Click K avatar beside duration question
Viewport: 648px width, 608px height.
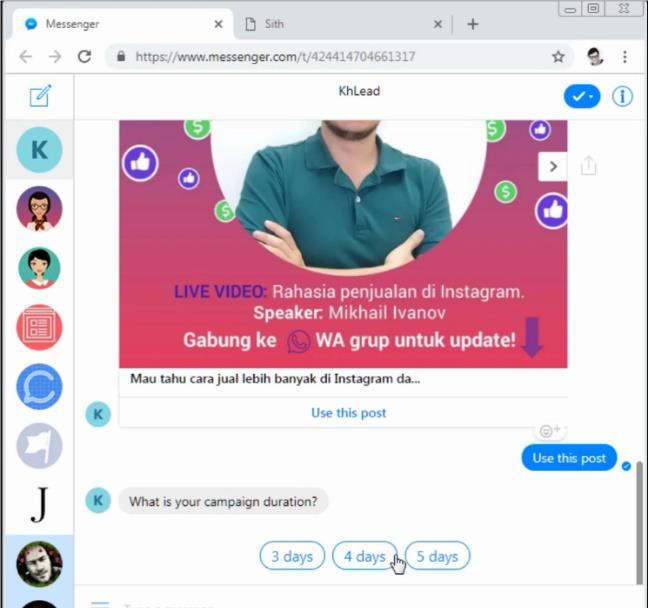point(98,501)
